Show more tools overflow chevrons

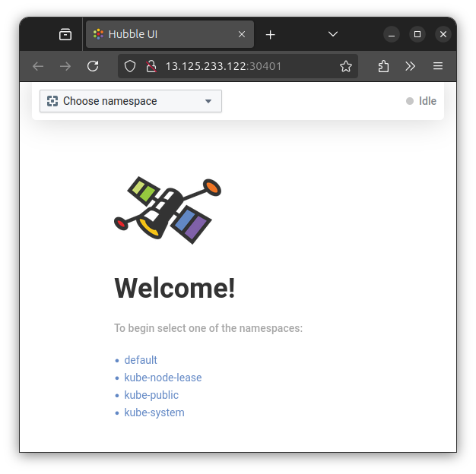(410, 66)
